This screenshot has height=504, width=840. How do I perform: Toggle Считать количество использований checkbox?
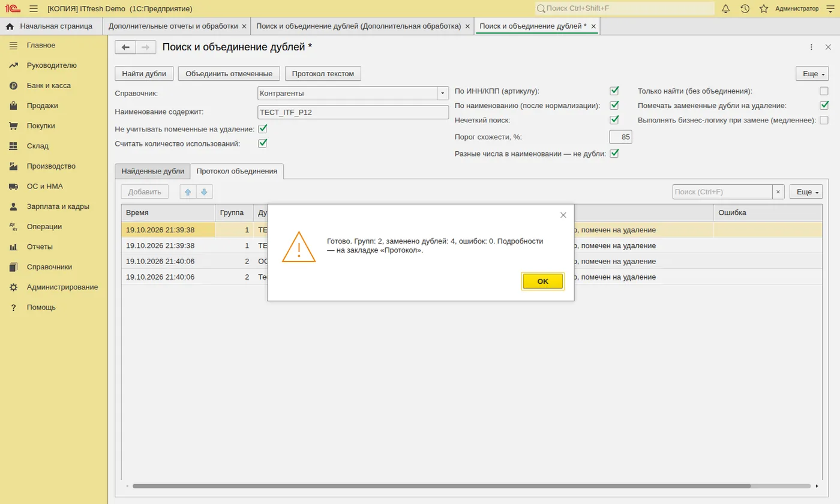[262, 143]
